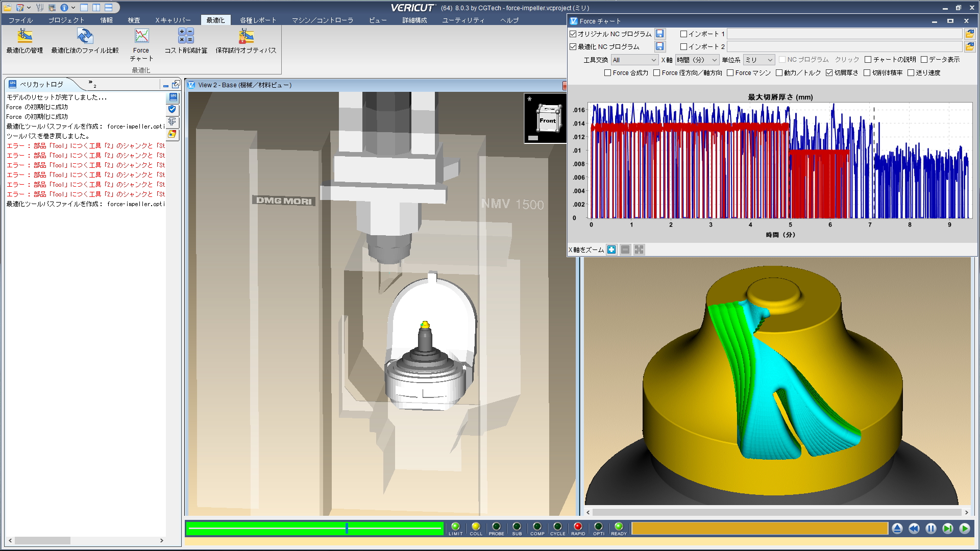Open the プロジェクト ribbon tab
This screenshot has width=980, height=551.
66,20
